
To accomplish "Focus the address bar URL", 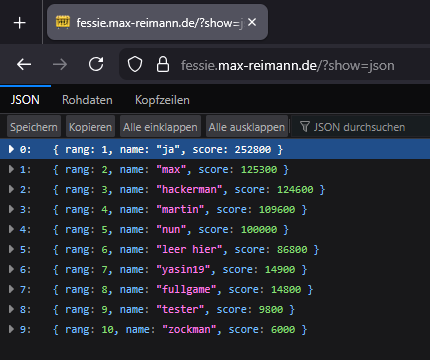I will click(x=287, y=65).
